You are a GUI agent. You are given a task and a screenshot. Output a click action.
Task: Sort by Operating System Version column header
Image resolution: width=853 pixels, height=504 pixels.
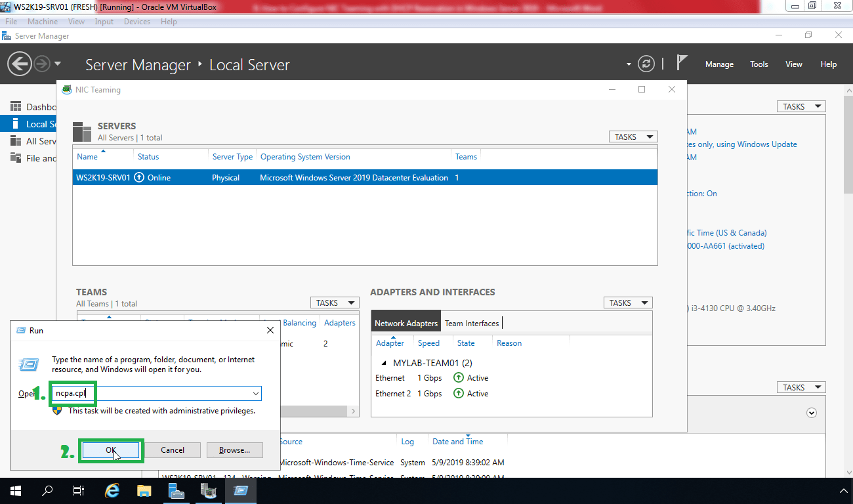pos(305,157)
